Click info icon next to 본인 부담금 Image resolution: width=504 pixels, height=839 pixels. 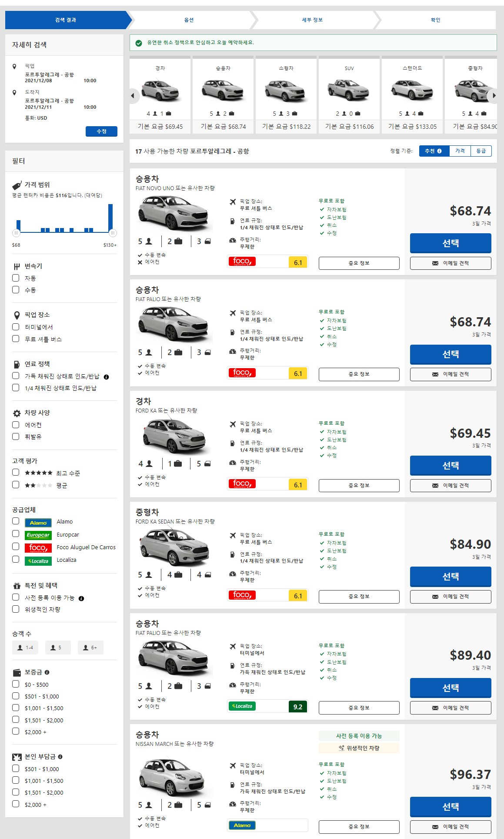click(x=60, y=756)
